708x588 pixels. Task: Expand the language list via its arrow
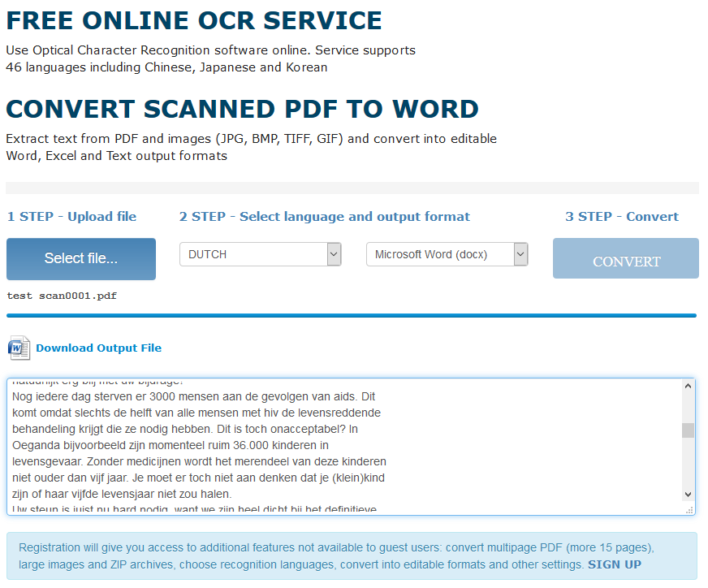(333, 254)
